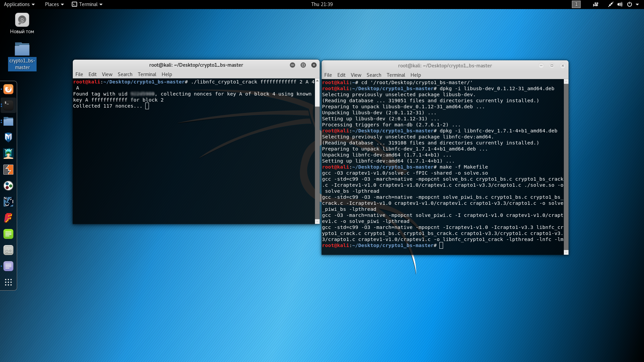Expand the Places menu

pyautogui.click(x=54, y=4)
